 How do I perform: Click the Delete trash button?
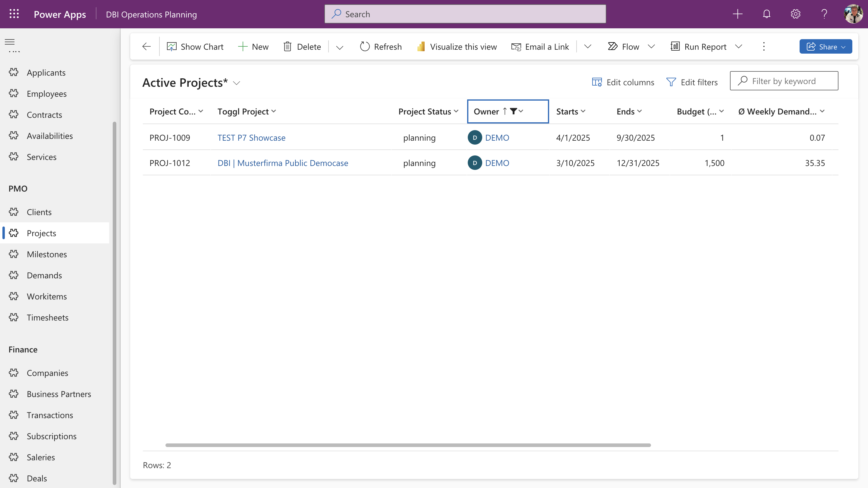tap(302, 46)
